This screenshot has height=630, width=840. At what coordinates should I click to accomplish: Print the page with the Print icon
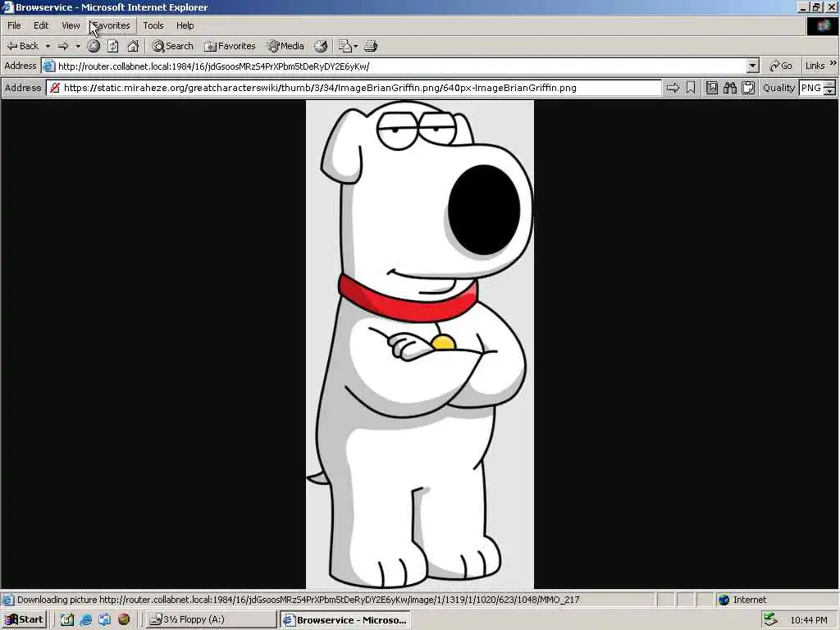coord(371,46)
